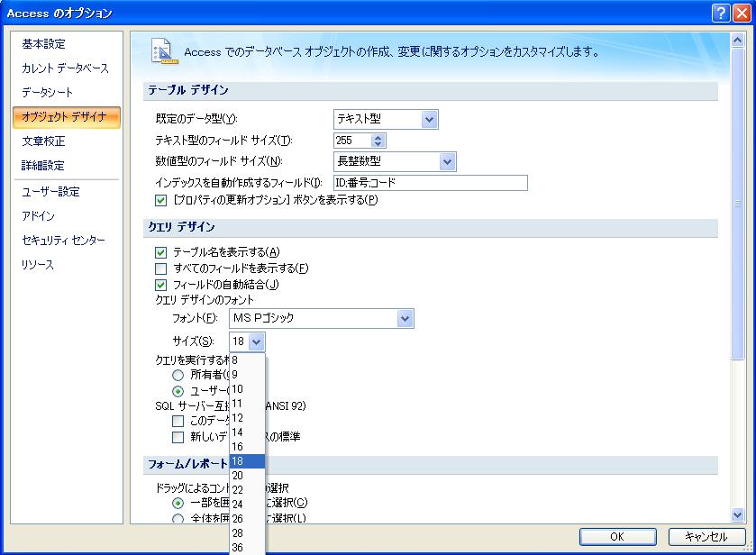Close the Access options dialog
The image size is (756, 555).
(x=742, y=13)
